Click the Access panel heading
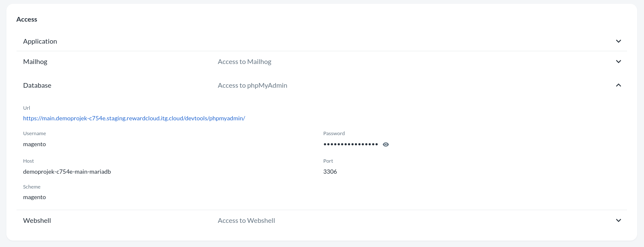Screen dimensions: 644x247 pos(26,19)
